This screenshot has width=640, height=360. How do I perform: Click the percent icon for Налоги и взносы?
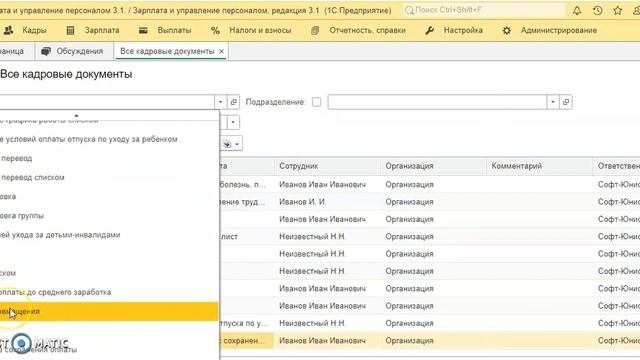(x=215, y=31)
